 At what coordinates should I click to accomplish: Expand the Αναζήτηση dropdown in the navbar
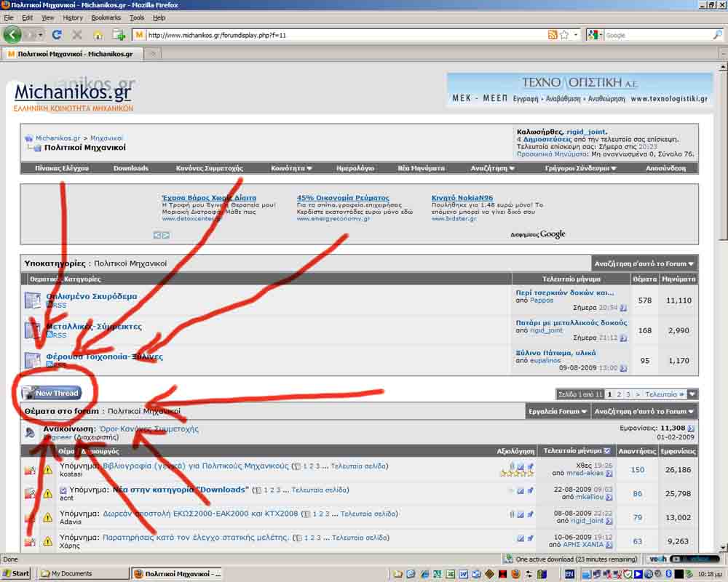492,168
